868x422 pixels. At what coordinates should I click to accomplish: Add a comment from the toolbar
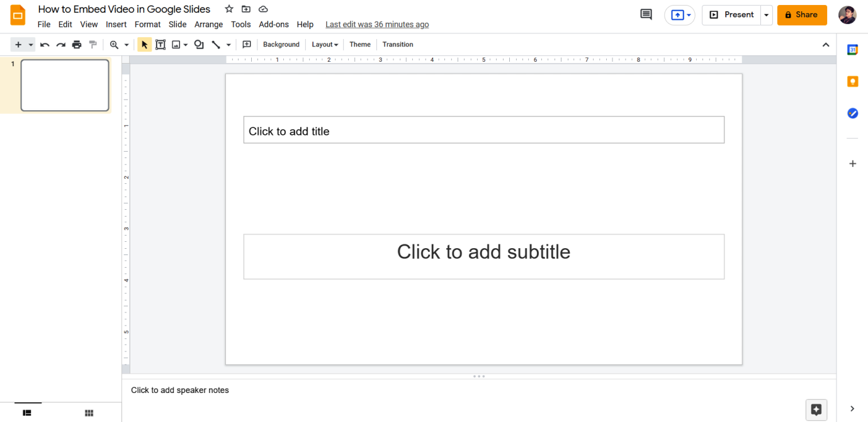(247, 45)
